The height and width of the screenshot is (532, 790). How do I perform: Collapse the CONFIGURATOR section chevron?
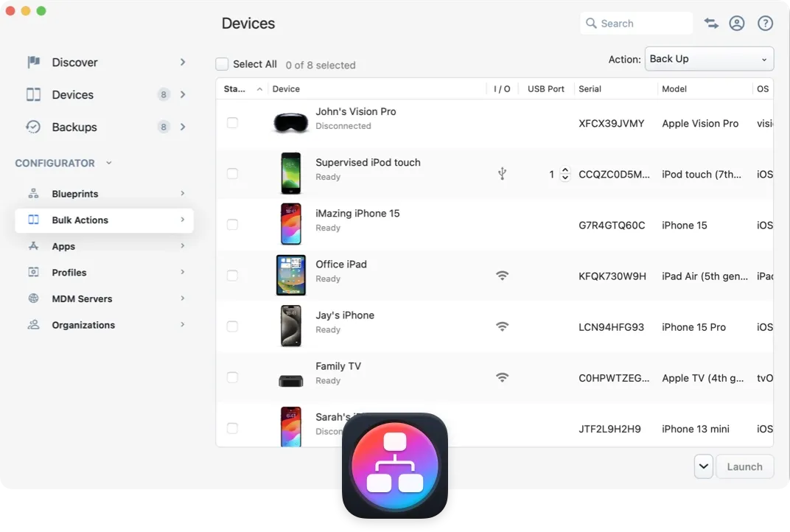click(108, 163)
